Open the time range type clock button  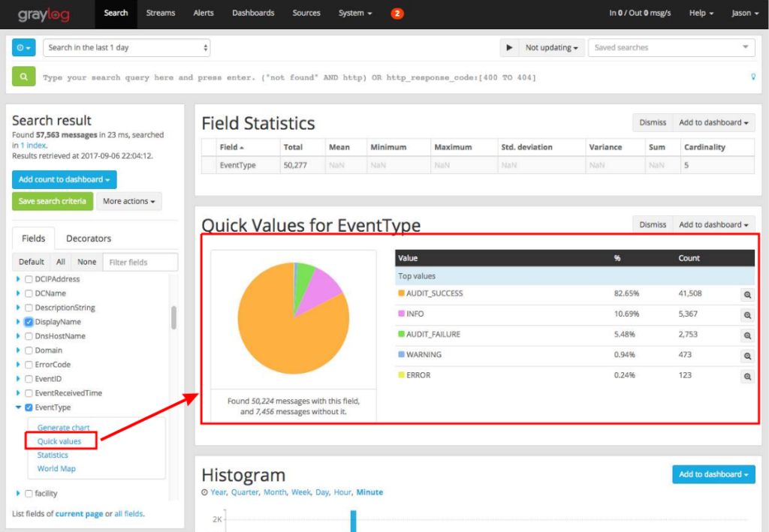coord(23,47)
